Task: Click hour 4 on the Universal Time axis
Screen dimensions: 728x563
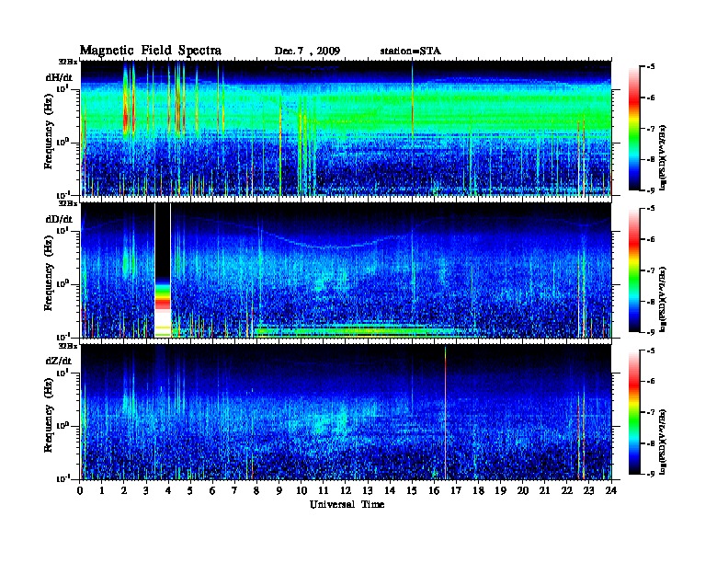Action: click(x=168, y=490)
